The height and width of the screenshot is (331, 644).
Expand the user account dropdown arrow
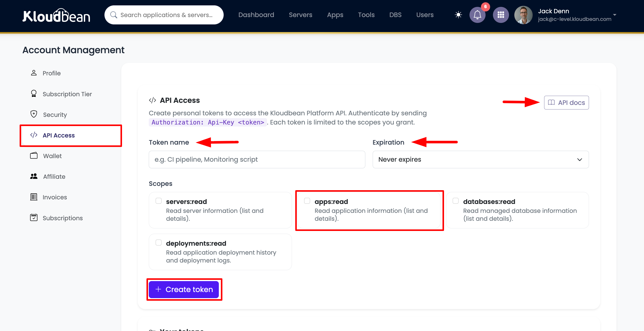click(615, 15)
